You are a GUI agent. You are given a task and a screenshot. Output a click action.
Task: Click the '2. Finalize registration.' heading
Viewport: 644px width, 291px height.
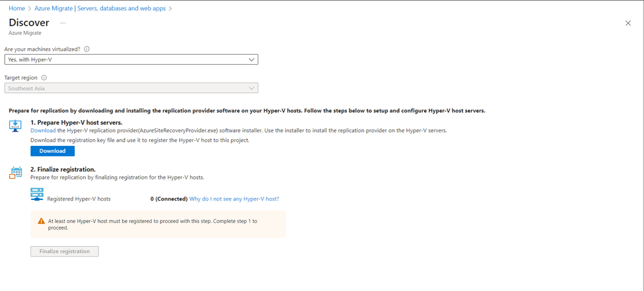click(x=63, y=169)
